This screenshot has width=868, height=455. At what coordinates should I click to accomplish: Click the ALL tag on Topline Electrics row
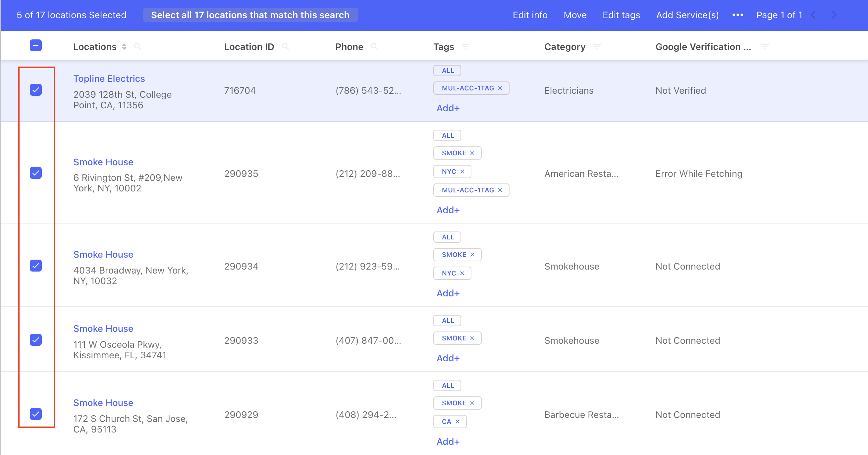(447, 71)
